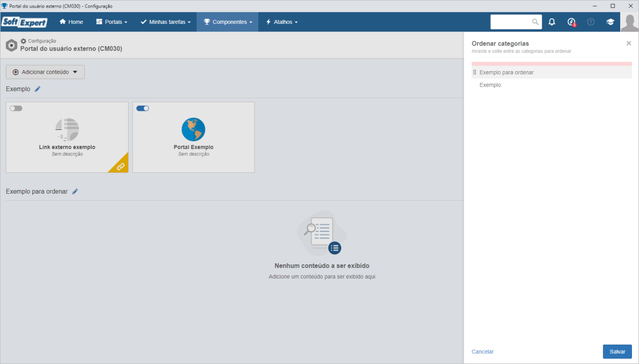Open the user profile avatar

coord(629,22)
